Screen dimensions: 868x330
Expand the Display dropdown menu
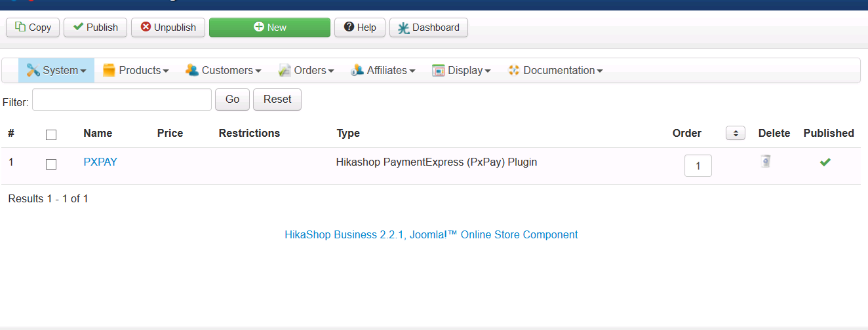pos(462,71)
